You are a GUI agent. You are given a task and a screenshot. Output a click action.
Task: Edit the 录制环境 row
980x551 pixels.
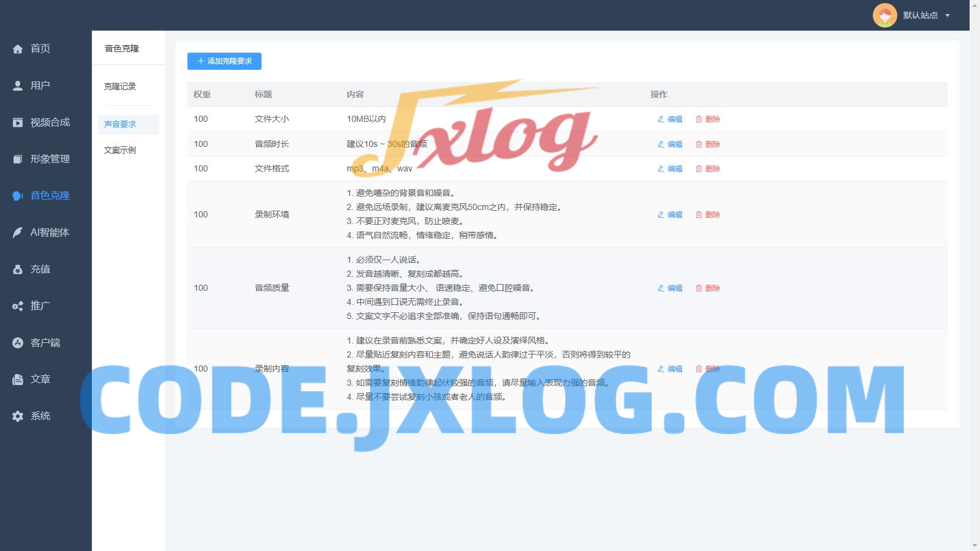click(669, 215)
